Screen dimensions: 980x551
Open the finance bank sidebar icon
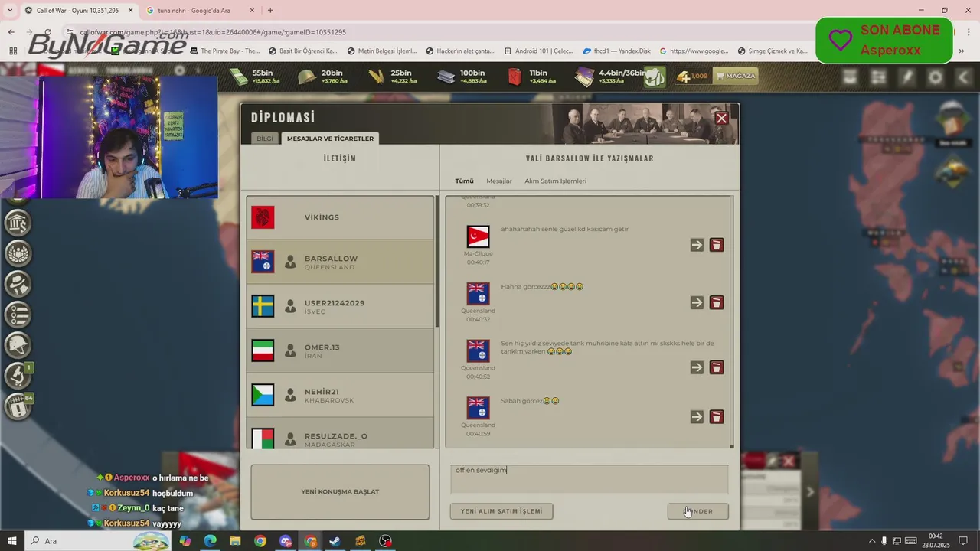[18, 223]
